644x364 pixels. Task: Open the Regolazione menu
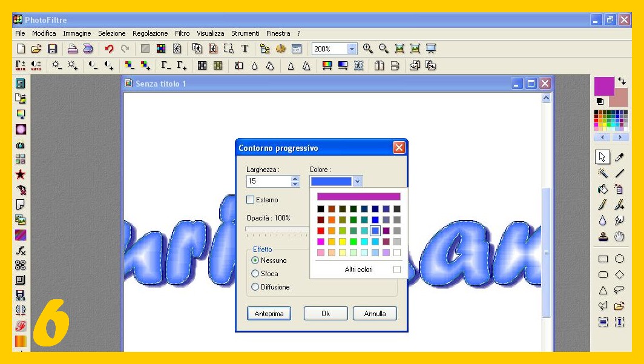point(150,33)
